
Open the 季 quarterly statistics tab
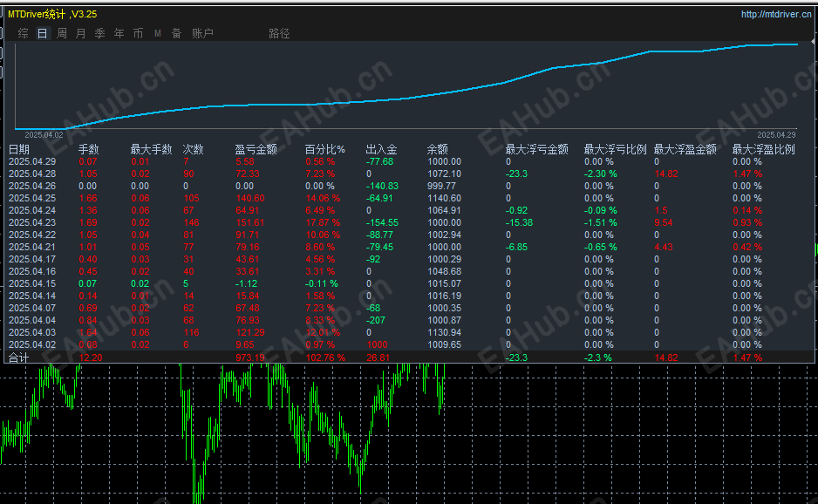click(x=99, y=33)
